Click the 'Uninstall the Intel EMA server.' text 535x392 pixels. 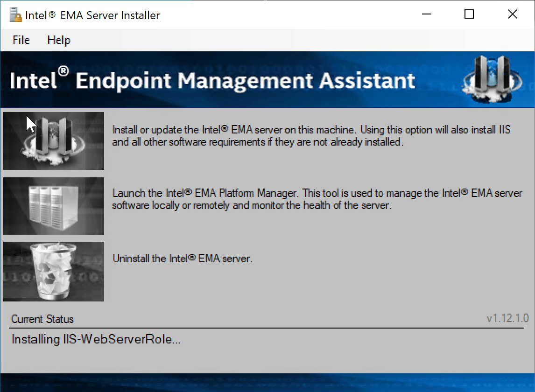182,259
